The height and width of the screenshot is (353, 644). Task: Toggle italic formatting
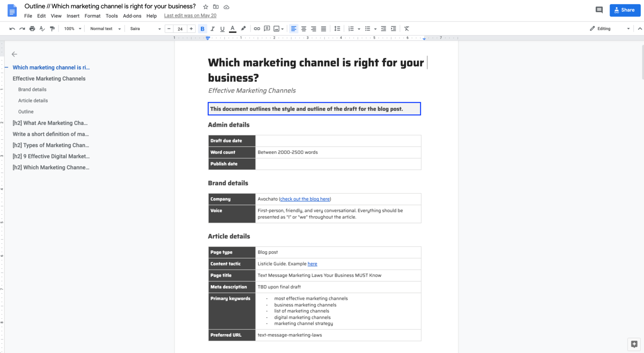(213, 29)
